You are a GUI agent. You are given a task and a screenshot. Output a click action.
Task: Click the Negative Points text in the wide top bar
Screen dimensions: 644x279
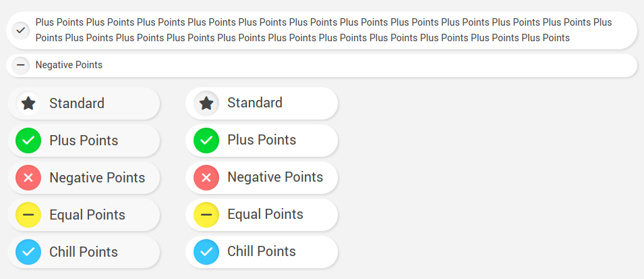[x=69, y=66]
